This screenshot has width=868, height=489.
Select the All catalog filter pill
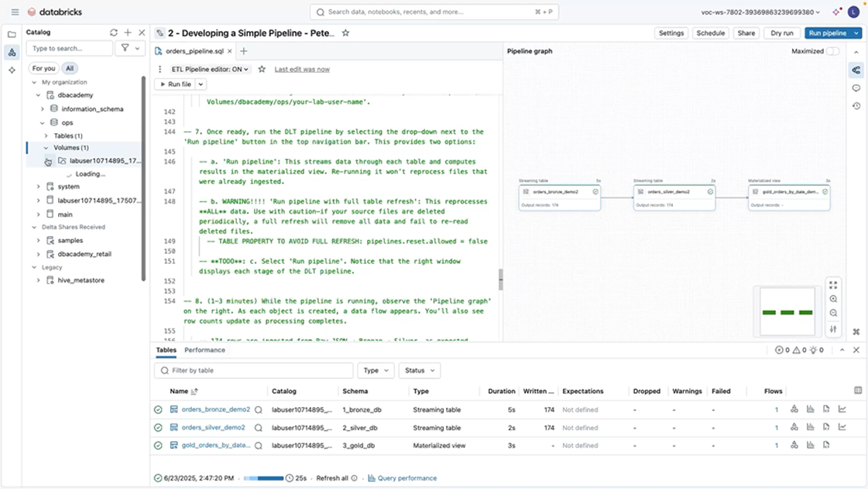(70, 68)
